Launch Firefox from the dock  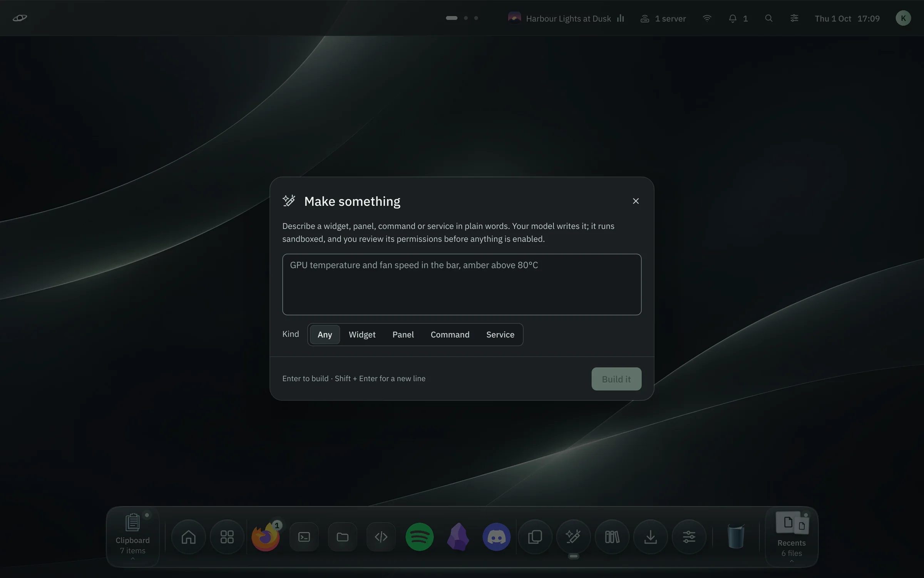pos(266,537)
